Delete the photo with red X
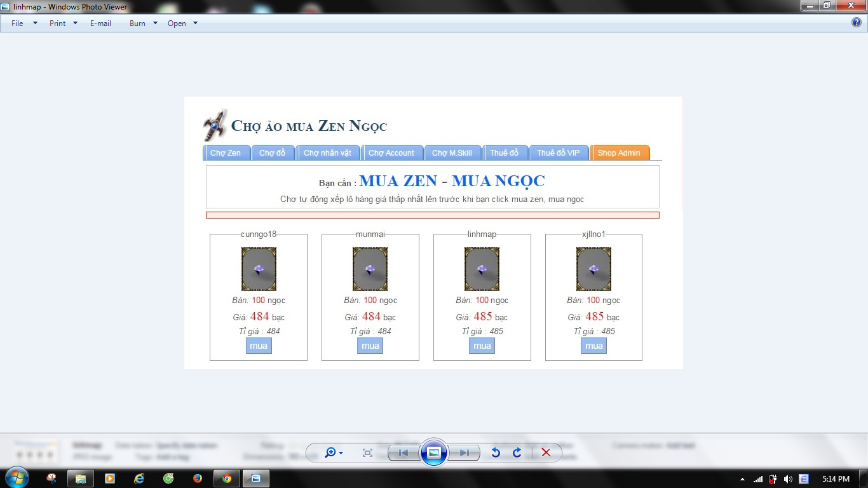Image resolution: width=868 pixels, height=488 pixels. (x=546, y=452)
